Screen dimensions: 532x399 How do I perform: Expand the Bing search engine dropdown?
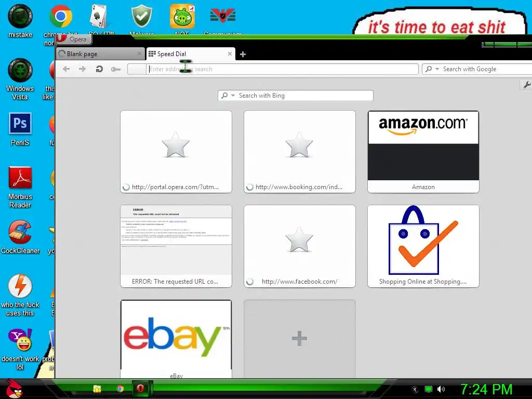[233, 96]
